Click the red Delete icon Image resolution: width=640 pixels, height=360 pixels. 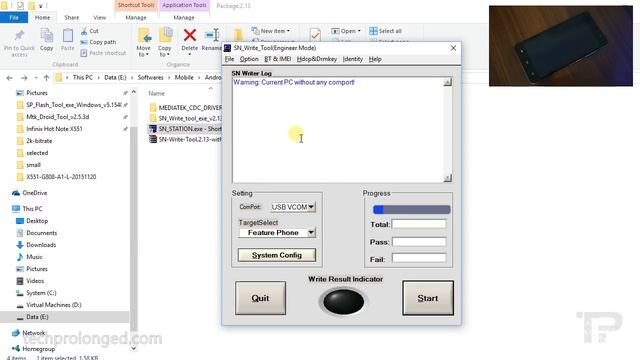tap(190, 35)
